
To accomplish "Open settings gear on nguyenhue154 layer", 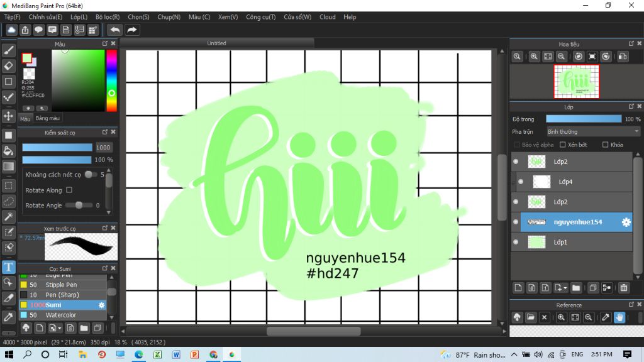I will [626, 222].
